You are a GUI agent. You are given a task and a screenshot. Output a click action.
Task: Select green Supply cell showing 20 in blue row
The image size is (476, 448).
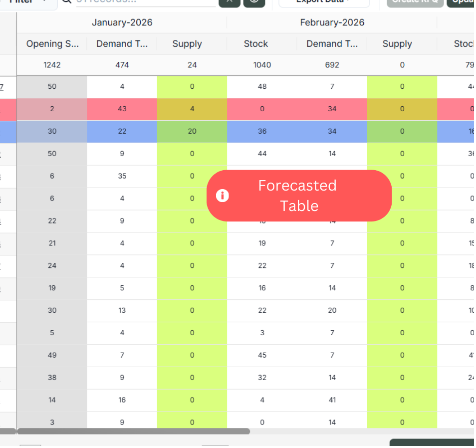(x=192, y=132)
